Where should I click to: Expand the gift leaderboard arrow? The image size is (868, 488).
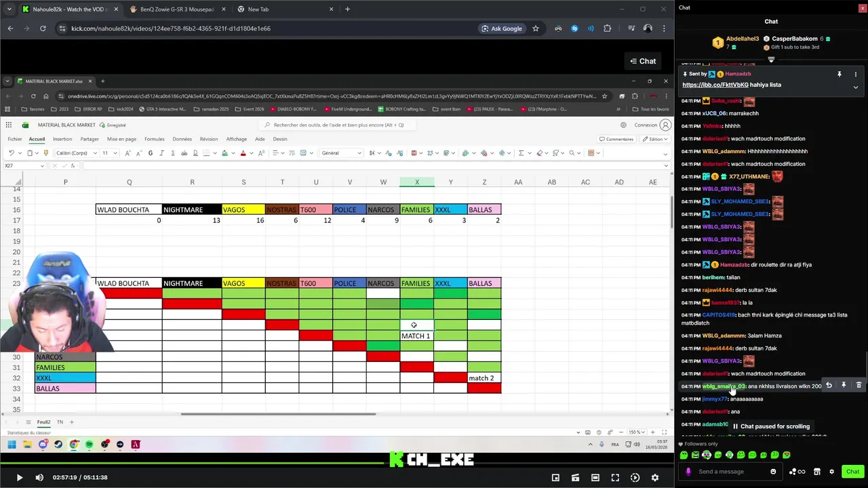[771, 60]
